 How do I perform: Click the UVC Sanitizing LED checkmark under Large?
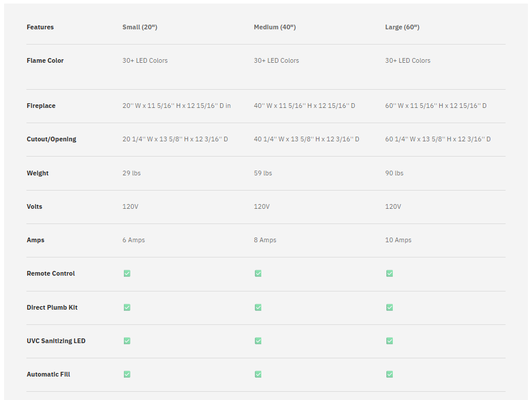tap(389, 341)
